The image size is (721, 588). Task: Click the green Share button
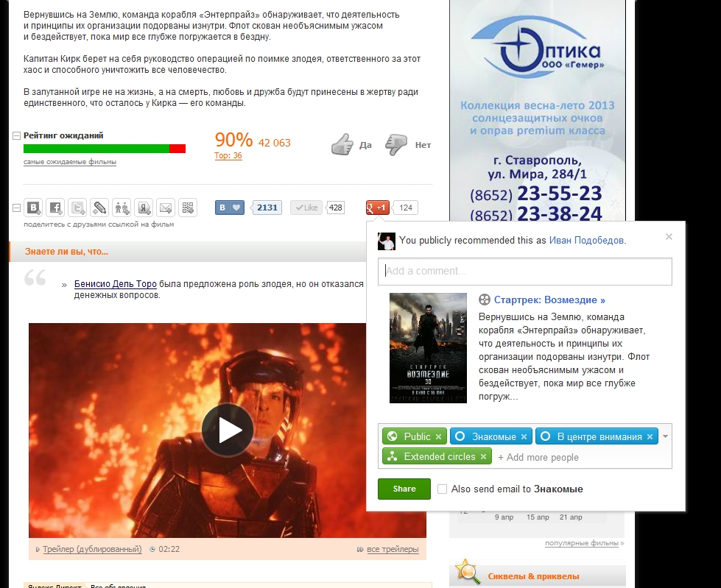pos(404,489)
